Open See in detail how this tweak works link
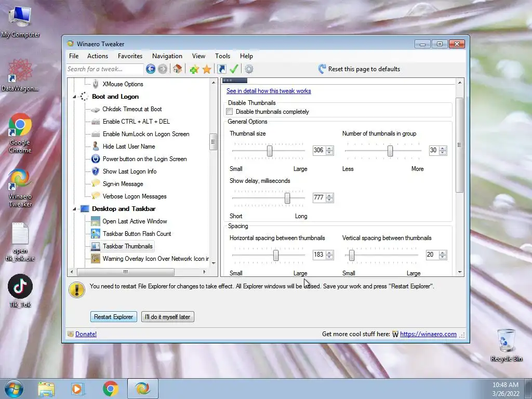532x399 pixels. coord(269,91)
